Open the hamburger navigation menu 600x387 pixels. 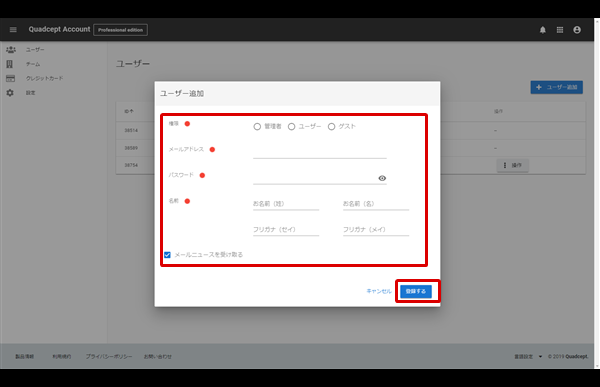click(x=13, y=29)
